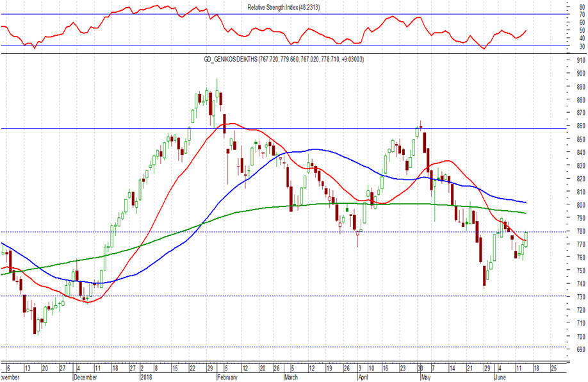The width and height of the screenshot is (588, 382).
Task: Click the 720 price axis label
Action: click(x=581, y=310)
